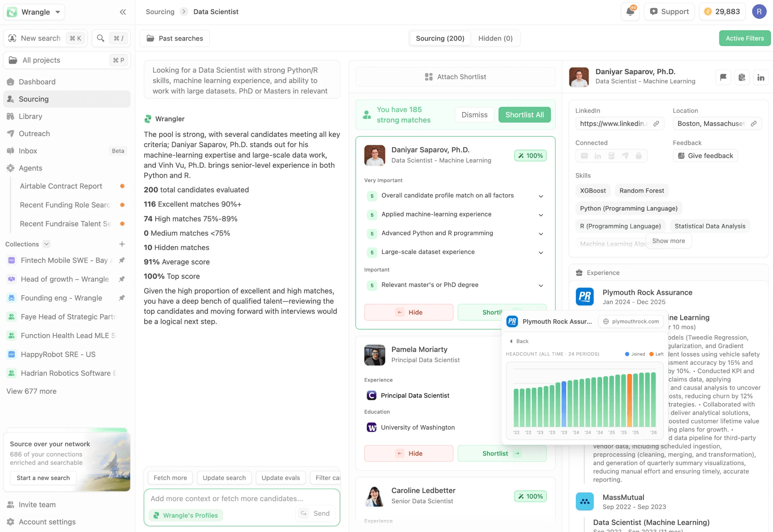
Task: Show more skills
Action: [x=668, y=241]
